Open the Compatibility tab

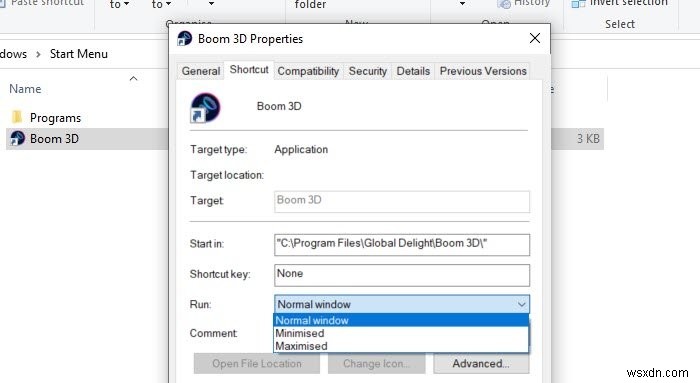[308, 71]
